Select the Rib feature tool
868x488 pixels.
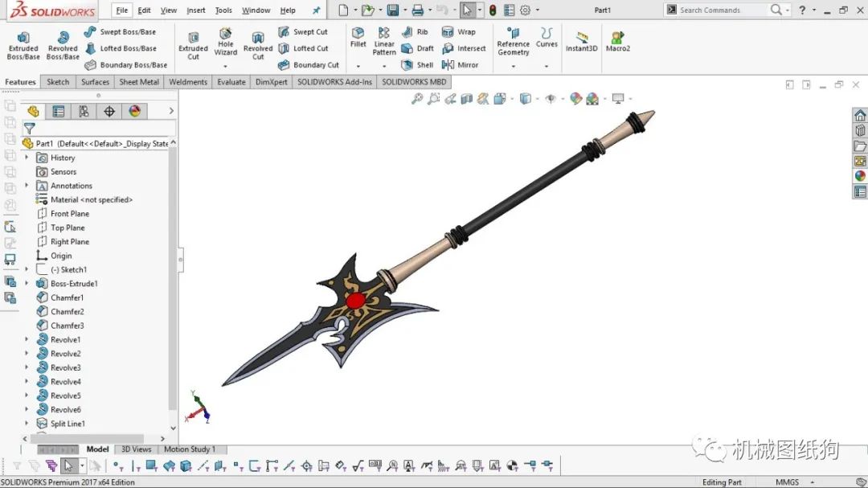point(415,32)
